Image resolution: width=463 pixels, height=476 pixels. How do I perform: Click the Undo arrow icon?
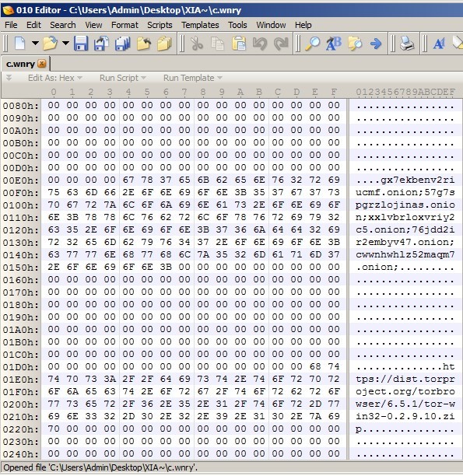(260, 44)
